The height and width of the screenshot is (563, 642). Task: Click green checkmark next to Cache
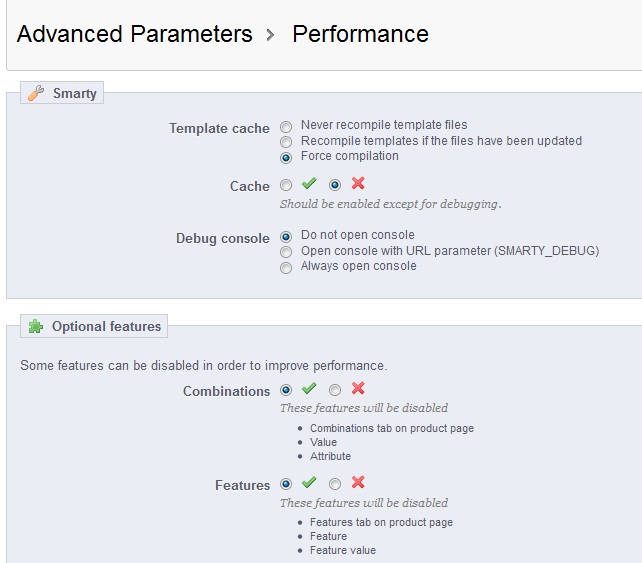coord(309,183)
